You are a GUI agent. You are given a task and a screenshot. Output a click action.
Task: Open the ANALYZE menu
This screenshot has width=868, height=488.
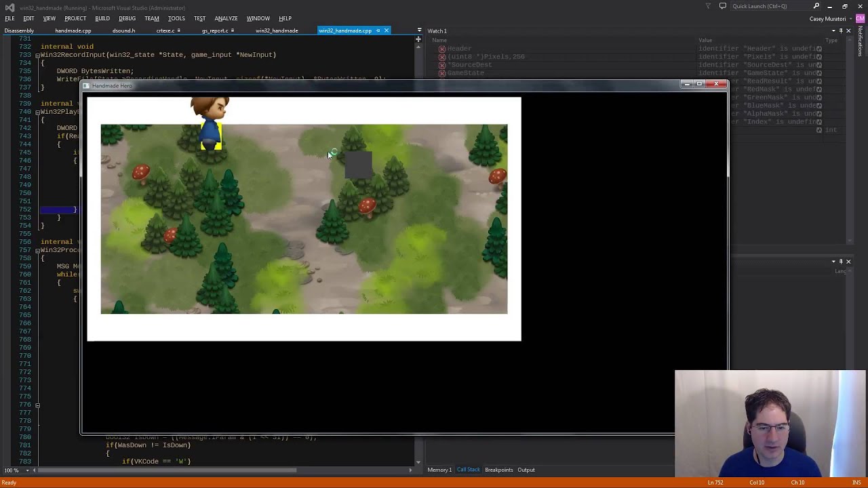coord(226,18)
